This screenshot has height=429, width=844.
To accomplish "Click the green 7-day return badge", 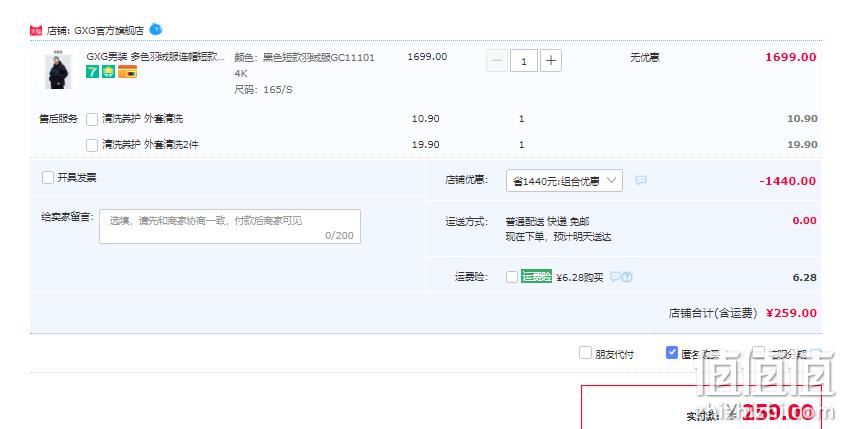I will (x=93, y=71).
